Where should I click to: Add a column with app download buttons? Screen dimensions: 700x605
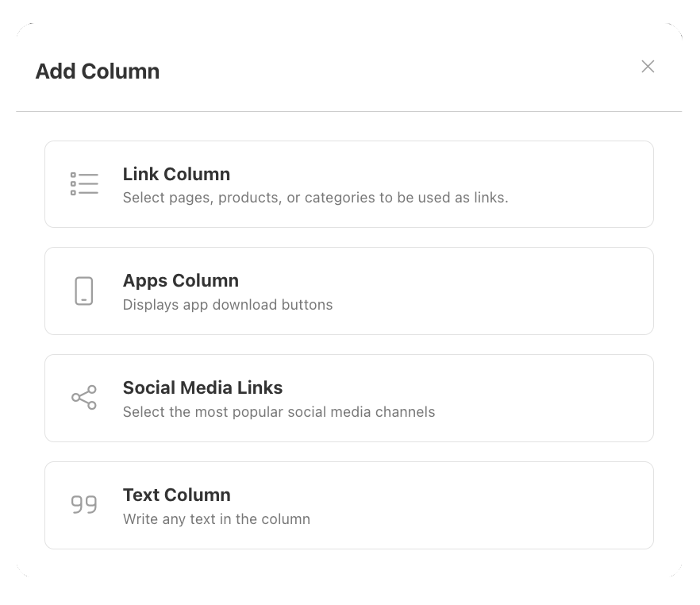(349, 291)
